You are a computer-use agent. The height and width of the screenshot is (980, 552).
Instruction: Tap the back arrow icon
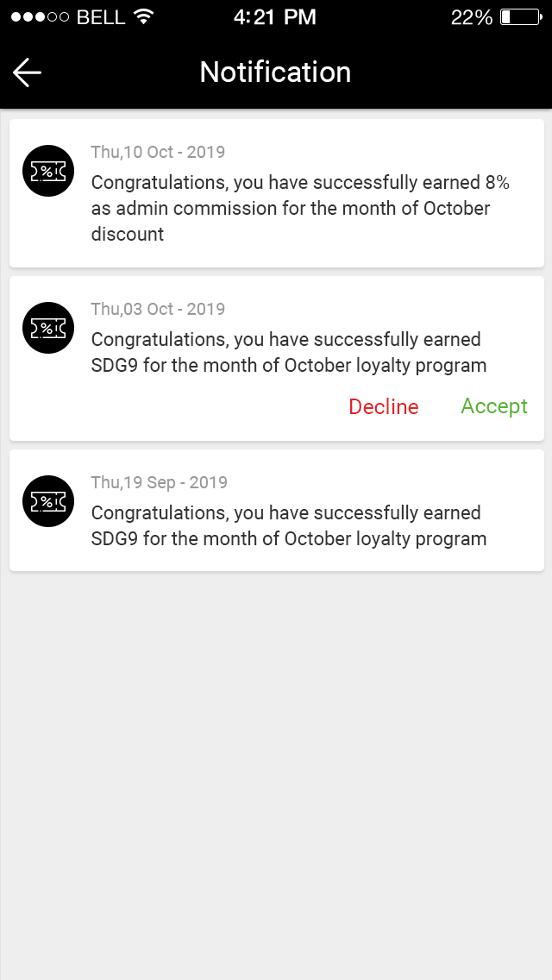click(x=27, y=72)
